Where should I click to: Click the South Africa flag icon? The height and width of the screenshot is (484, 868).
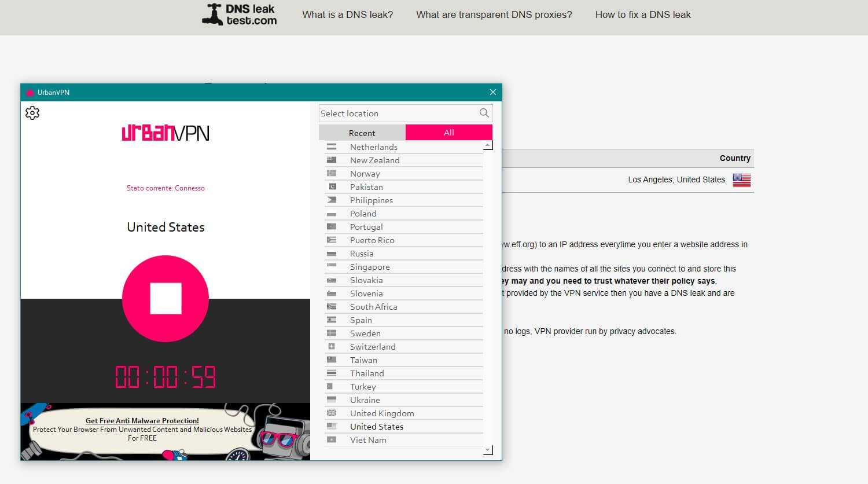pos(332,307)
